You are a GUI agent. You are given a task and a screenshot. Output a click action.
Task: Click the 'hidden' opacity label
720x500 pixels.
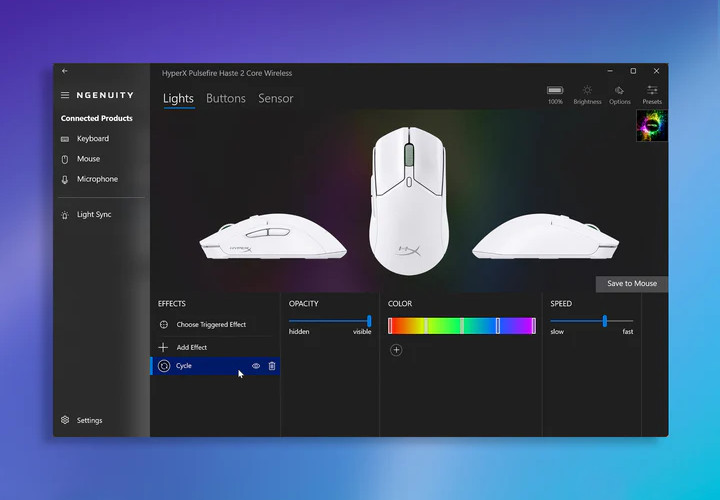point(299,331)
